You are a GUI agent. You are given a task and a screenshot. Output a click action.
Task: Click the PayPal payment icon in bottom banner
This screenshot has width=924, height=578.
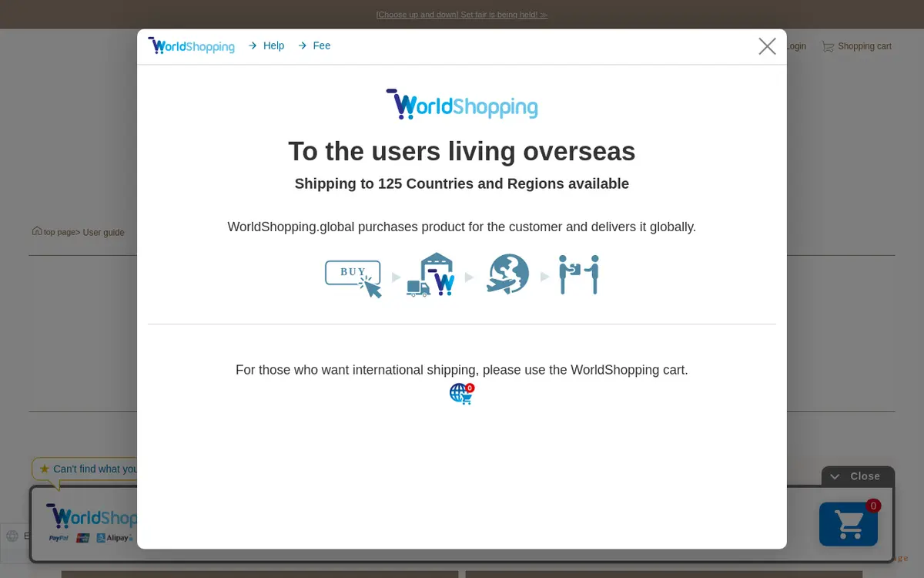[59, 538]
